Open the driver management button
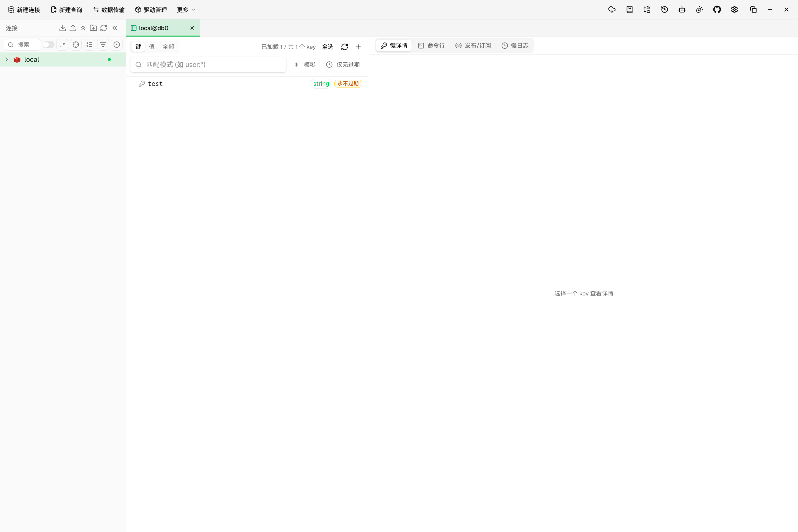Screen dimensions: 798x532 [151, 10]
